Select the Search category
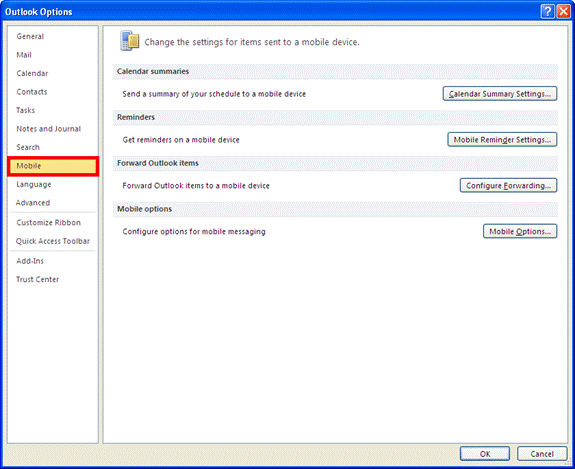Viewport: 575px width, 469px height. click(x=28, y=147)
